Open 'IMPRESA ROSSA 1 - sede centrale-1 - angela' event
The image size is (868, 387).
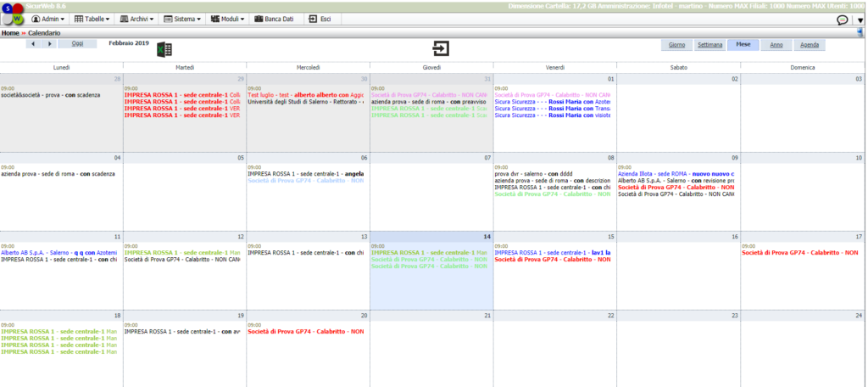point(305,173)
